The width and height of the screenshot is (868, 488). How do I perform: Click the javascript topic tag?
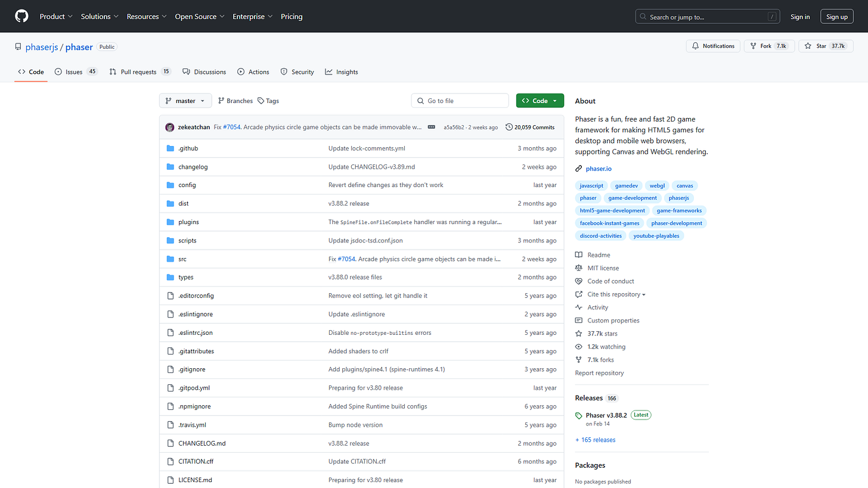pyautogui.click(x=591, y=186)
